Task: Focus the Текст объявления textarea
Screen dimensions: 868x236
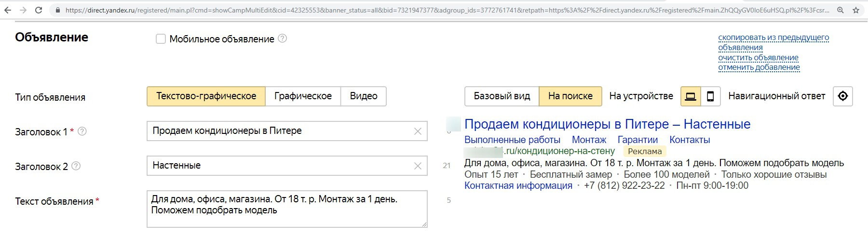Action: pos(287,209)
